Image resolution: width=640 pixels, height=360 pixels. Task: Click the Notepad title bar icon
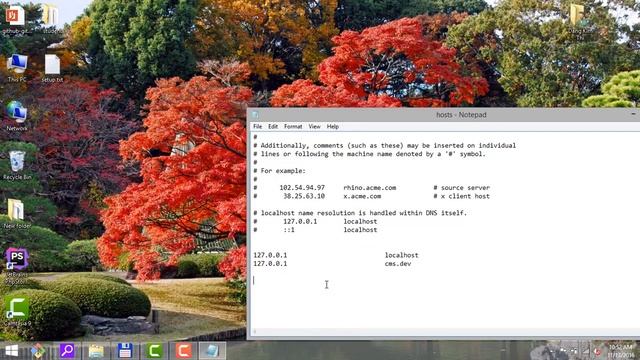[x=255, y=115]
